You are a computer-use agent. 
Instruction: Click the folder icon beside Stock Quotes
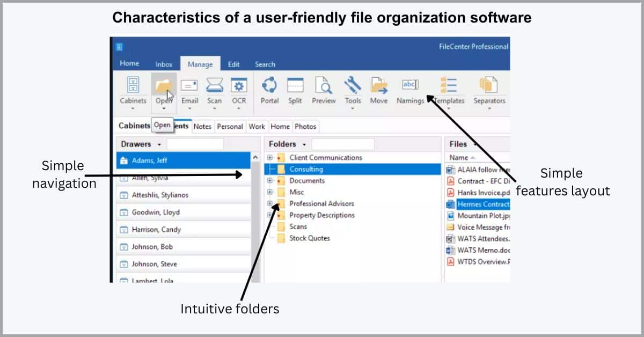pyautogui.click(x=281, y=238)
